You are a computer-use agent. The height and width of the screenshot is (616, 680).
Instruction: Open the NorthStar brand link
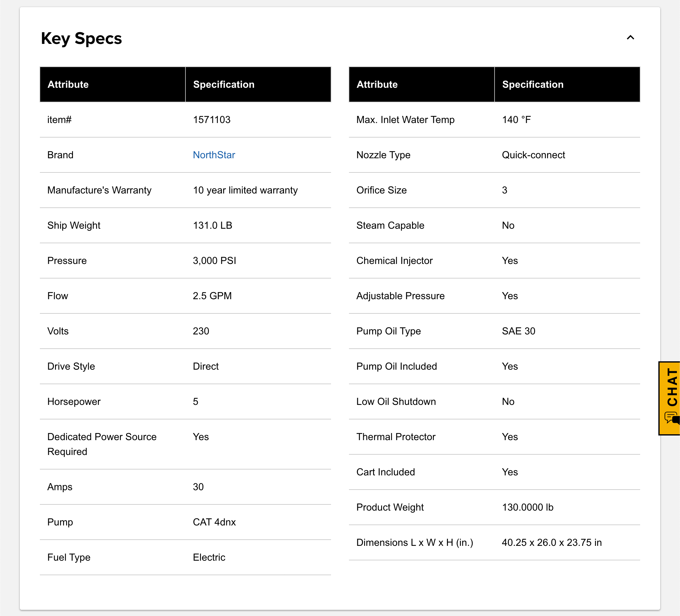[x=214, y=155]
